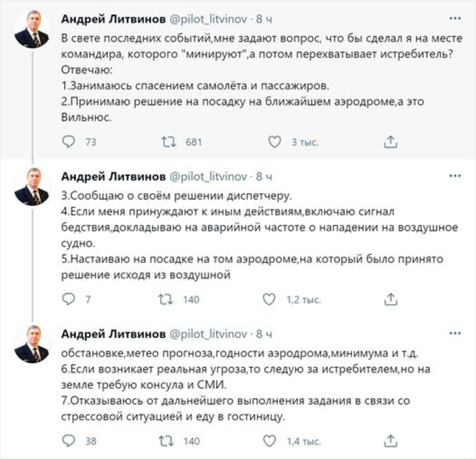476x459 pixels.
Task: Open the third tweet's profile avatar
Action: point(32,344)
